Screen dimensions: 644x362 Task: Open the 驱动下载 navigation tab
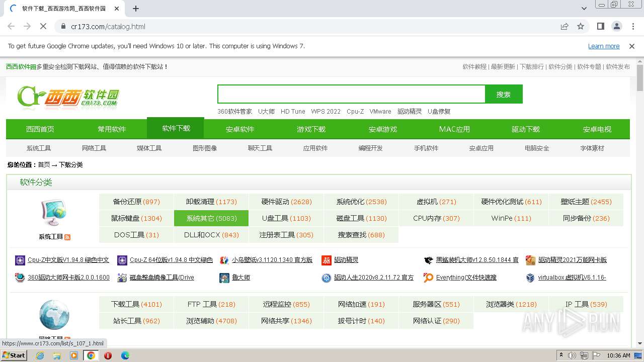click(526, 129)
